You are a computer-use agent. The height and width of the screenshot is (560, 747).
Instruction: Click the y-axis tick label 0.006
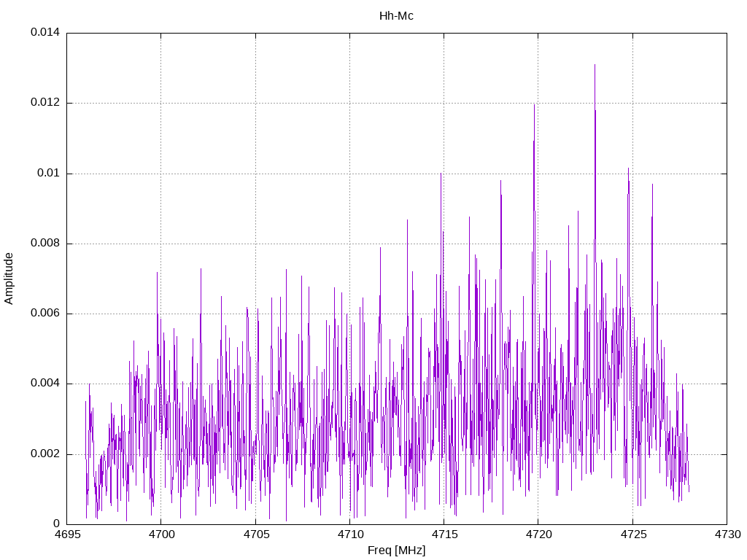coord(45,314)
